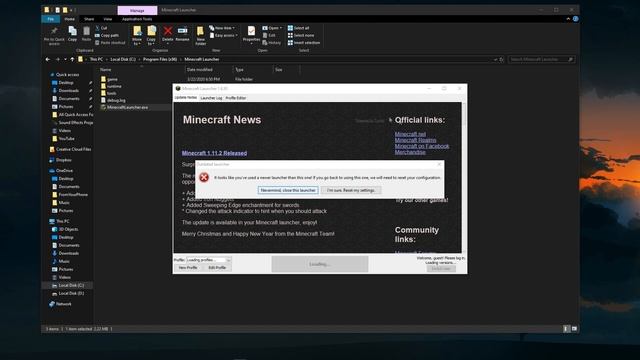640x360 pixels.
Task: Open the Minecraft on Facebook link
Action: tap(422, 146)
